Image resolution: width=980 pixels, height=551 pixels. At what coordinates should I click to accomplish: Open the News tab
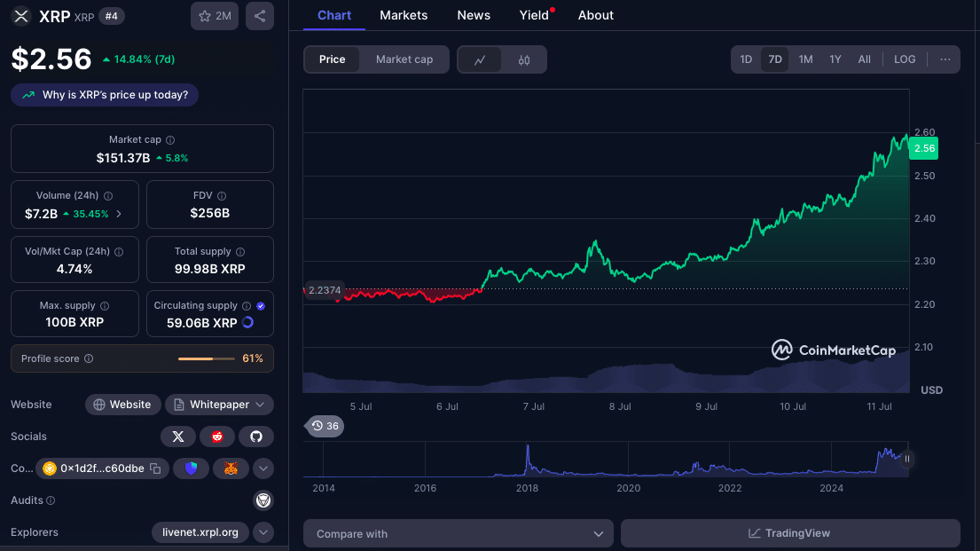pyautogui.click(x=474, y=15)
